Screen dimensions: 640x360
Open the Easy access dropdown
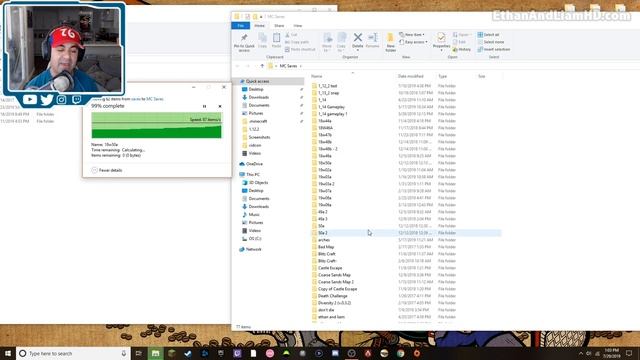(x=413, y=42)
